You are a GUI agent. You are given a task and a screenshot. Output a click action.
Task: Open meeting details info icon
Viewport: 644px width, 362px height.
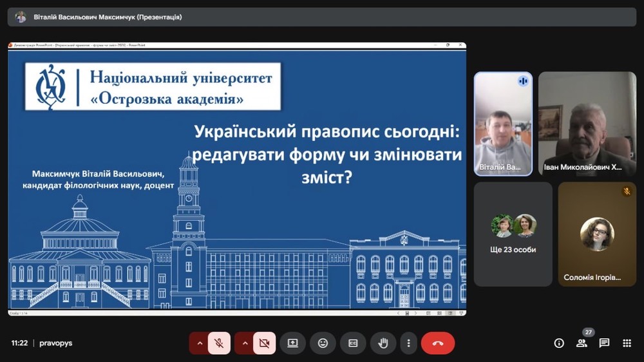tap(559, 343)
